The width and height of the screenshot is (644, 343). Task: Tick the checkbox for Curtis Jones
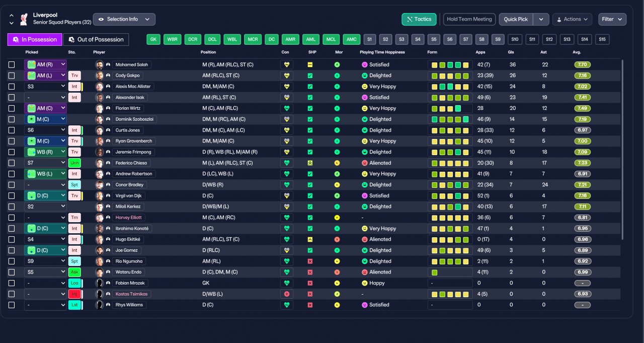tap(12, 130)
